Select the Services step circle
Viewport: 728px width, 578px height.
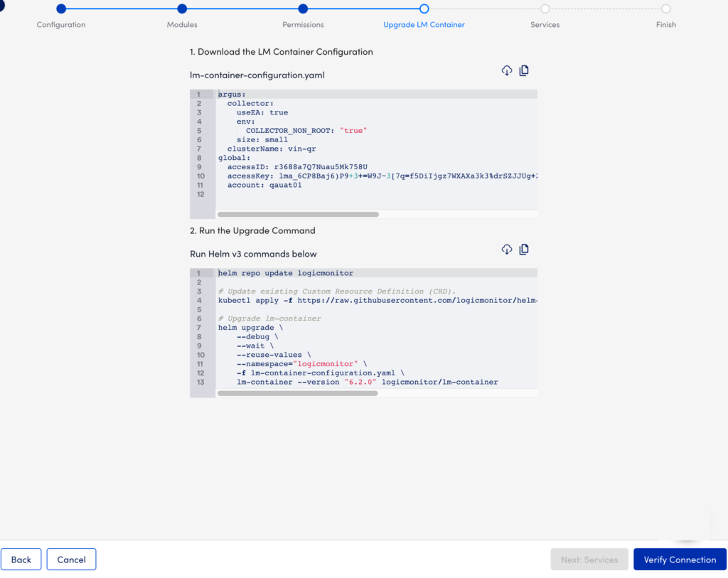(545, 9)
